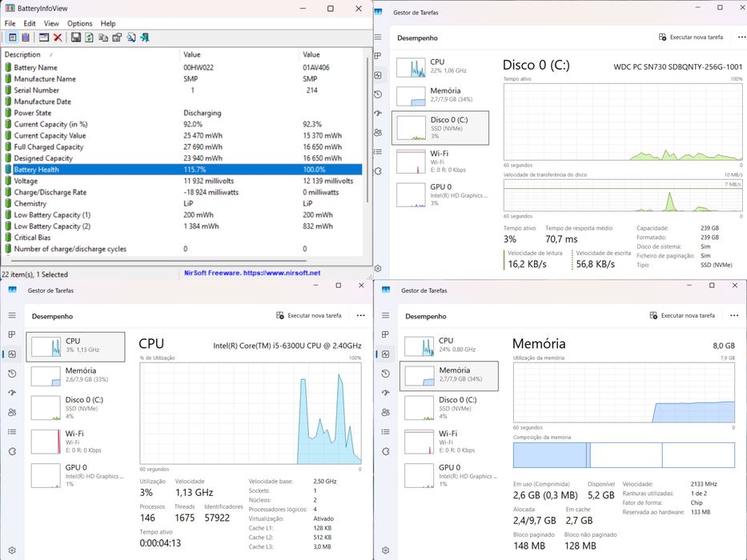The image size is (747, 560).
Task: Click the floppy disk Save icon in BatteryInfoView
Action: (76, 37)
